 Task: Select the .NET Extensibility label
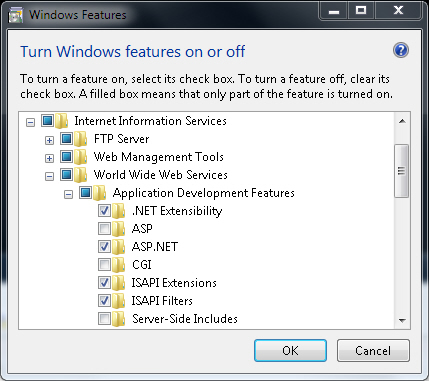click(177, 211)
